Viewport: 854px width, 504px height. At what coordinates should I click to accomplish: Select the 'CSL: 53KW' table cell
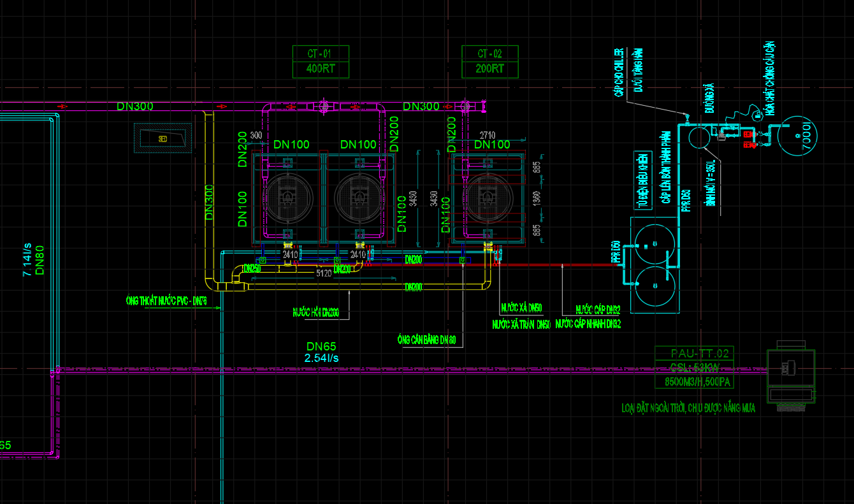[x=695, y=368]
